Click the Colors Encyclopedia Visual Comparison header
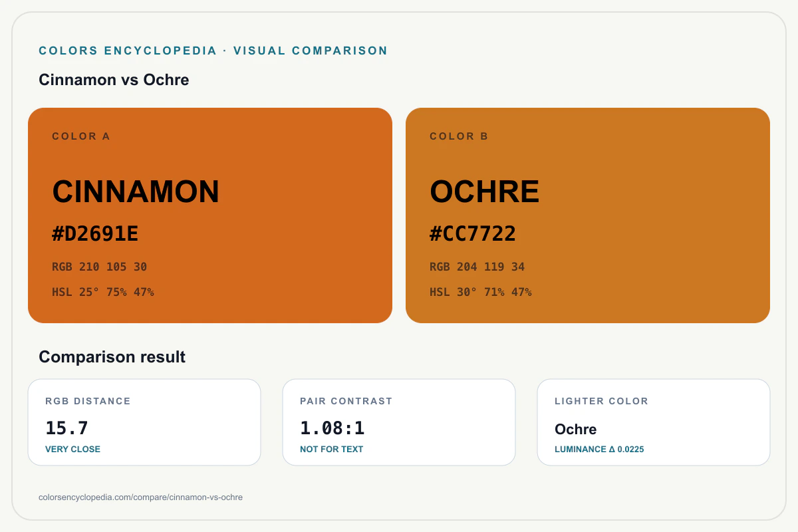Screen dimensions: 798x532 click(213, 51)
